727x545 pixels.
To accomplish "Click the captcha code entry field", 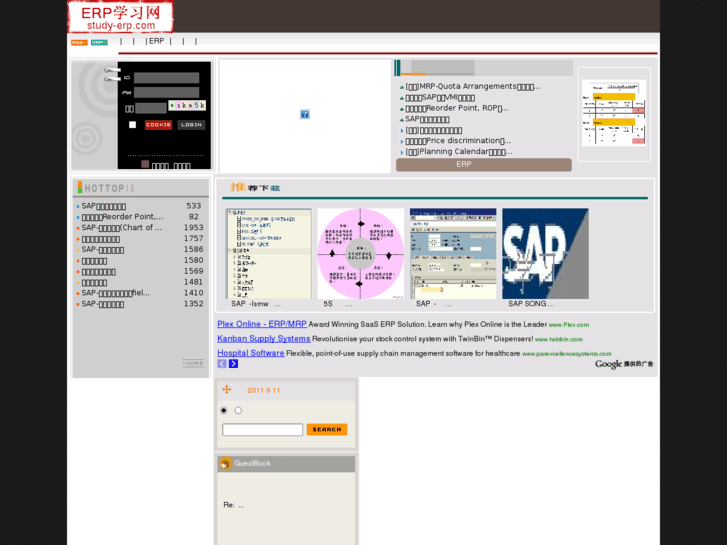I will coord(151,108).
